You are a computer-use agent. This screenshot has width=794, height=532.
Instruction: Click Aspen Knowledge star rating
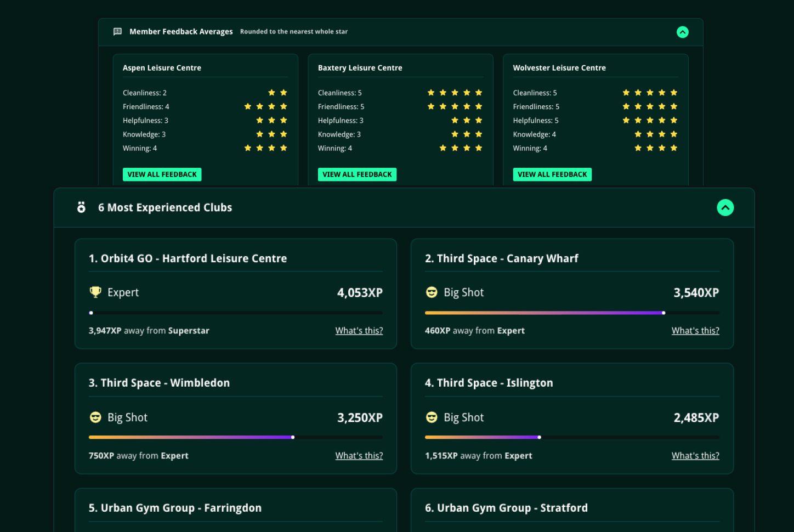coord(271,134)
